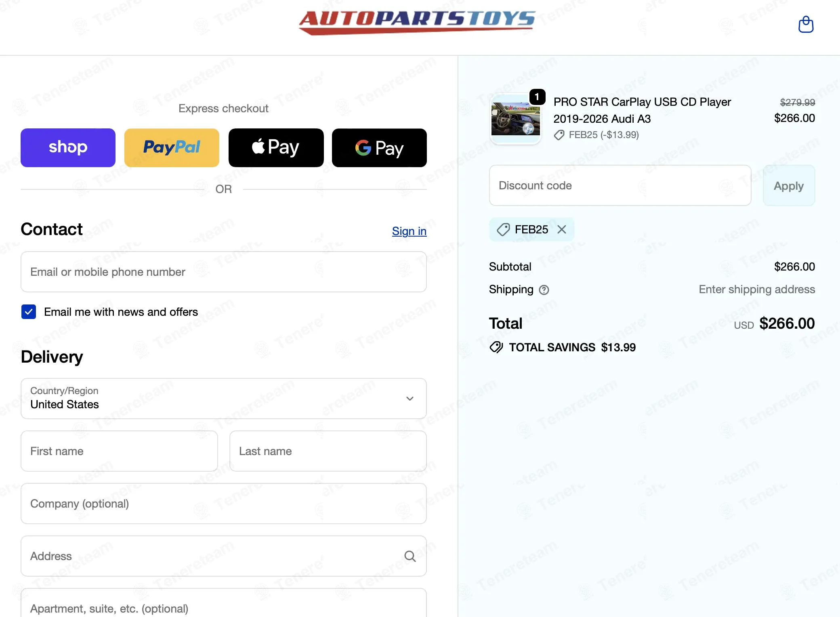Click the AutoPartsToys store logo

417,23
